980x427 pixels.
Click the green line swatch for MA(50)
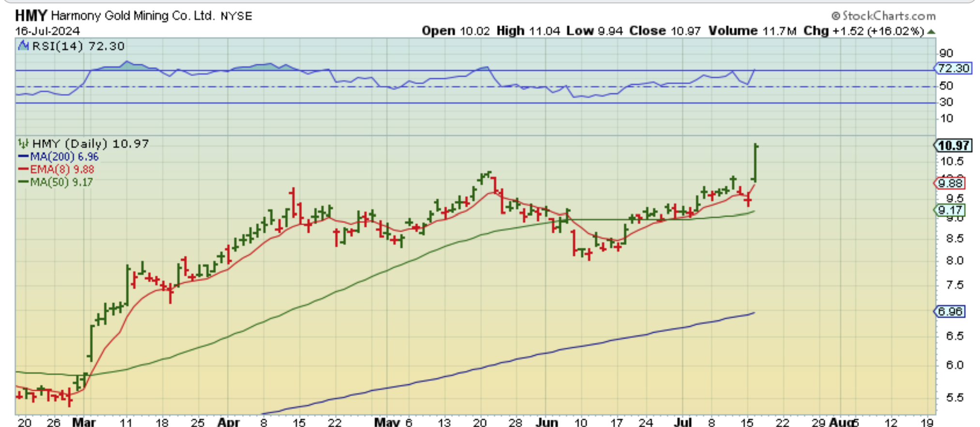pos(23,182)
